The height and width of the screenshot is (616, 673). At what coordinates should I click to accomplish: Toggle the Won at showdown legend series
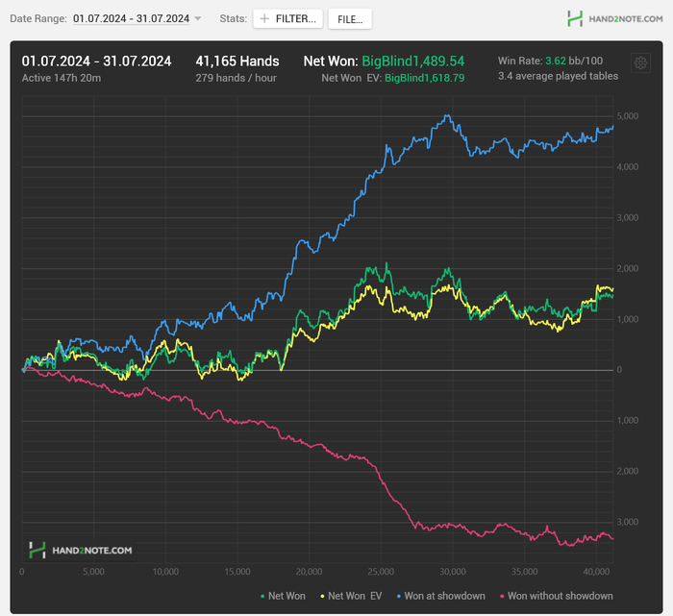click(440, 596)
